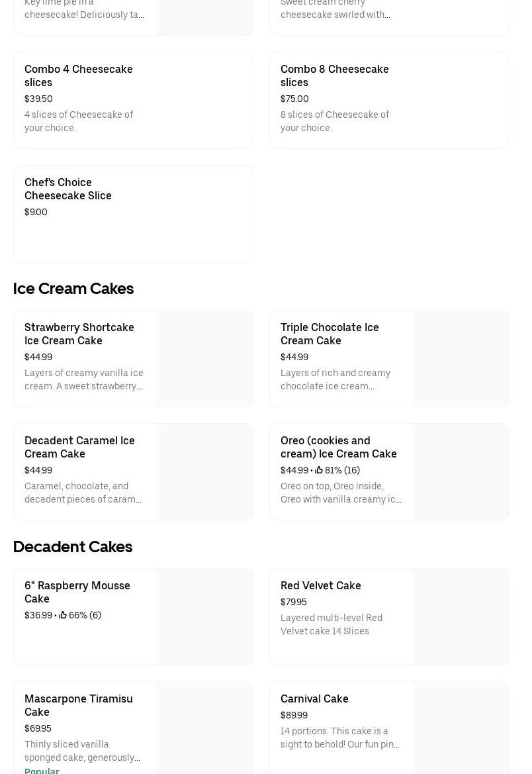Image resolution: width=532 pixels, height=774 pixels.
Task: Select the Carnival Cake title
Action: pos(314,699)
